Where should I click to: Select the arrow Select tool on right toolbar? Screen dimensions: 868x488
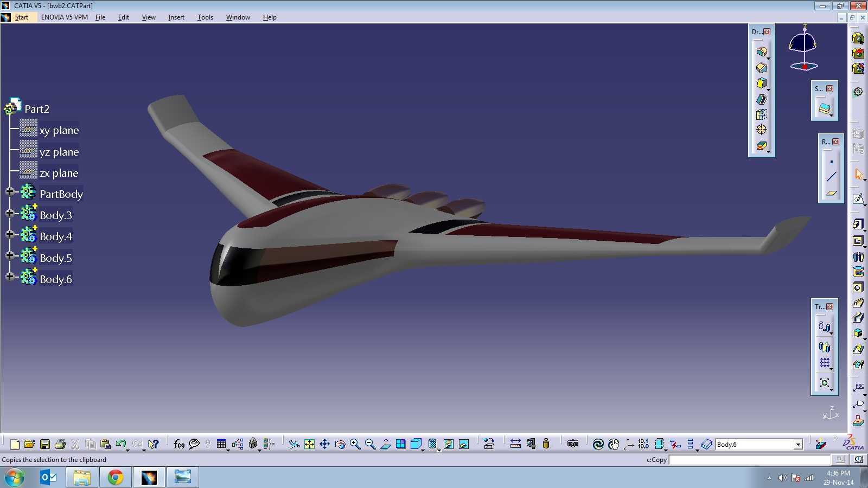coord(858,174)
